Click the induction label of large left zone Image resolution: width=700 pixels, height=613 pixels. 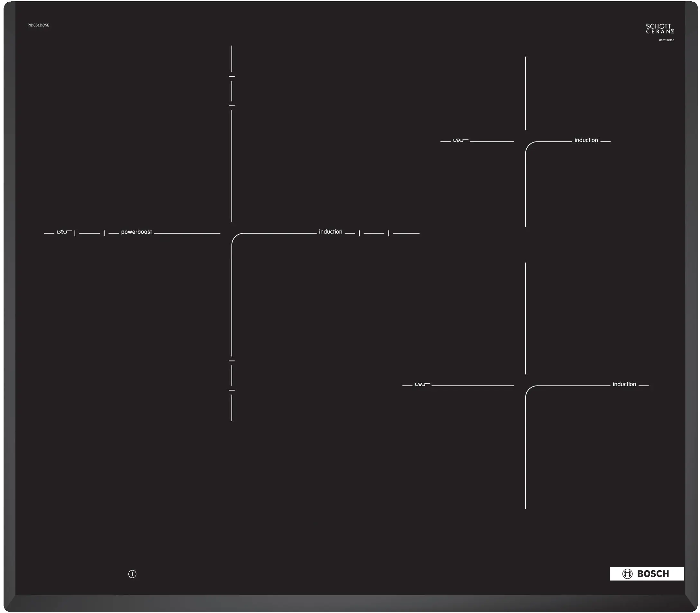330,232
